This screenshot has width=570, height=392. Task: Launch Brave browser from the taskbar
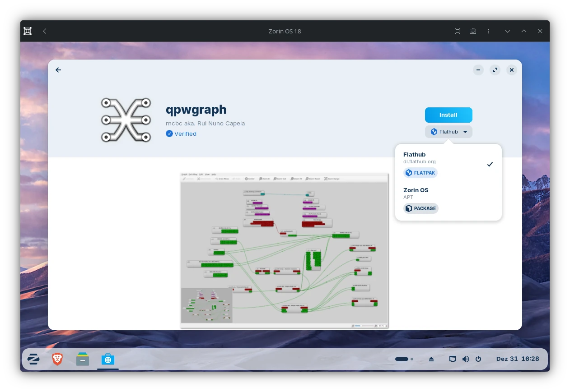[x=57, y=359]
